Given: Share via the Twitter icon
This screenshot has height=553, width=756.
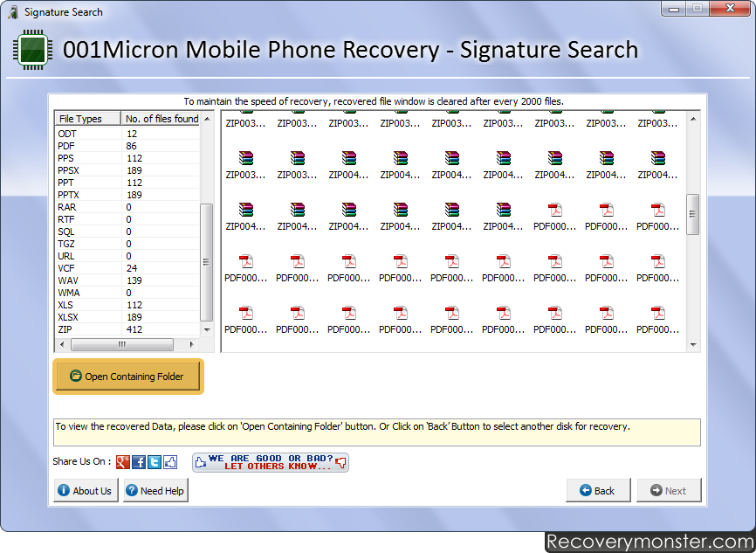Looking at the screenshot, I should click(x=155, y=462).
